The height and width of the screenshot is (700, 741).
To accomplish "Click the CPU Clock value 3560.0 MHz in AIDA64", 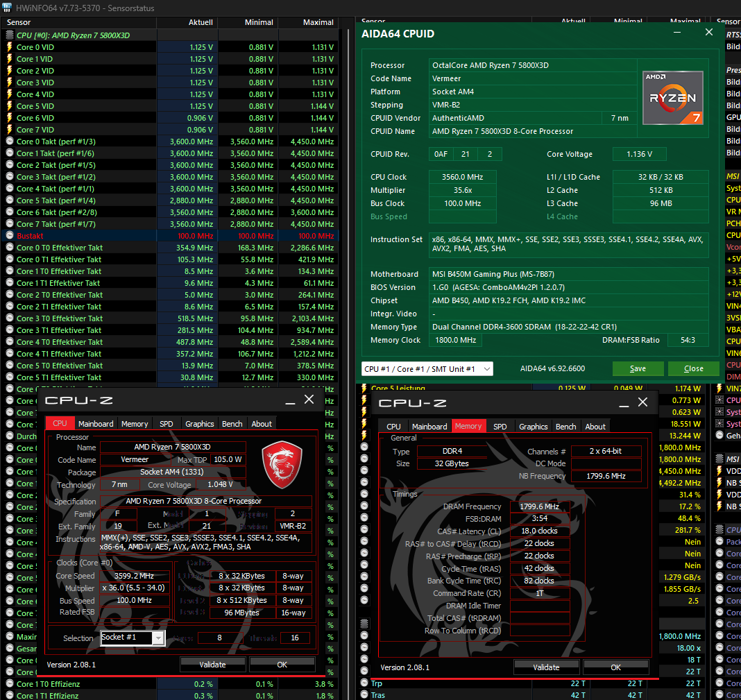I will (x=463, y=177).
